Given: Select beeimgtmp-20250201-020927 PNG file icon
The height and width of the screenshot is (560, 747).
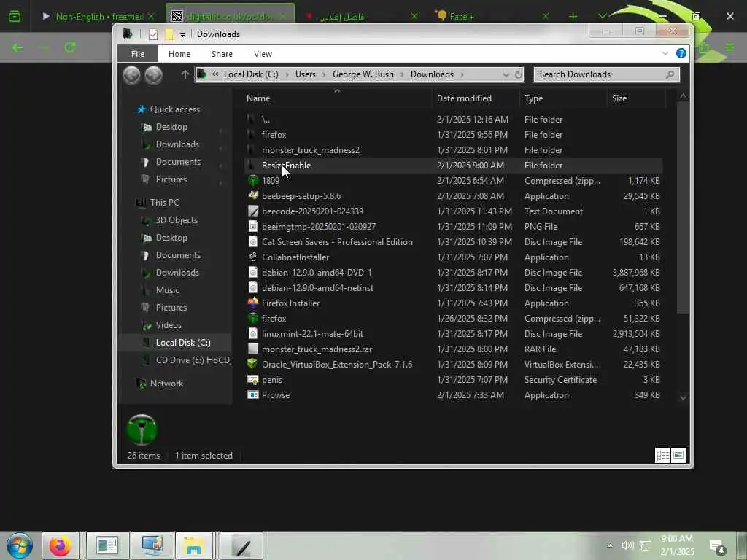Looking at the screenshot, I should coord(253,226).
